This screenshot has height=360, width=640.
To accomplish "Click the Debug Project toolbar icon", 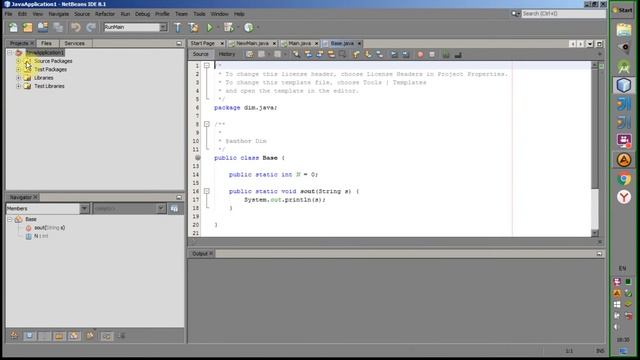I will tap(229, 27).
